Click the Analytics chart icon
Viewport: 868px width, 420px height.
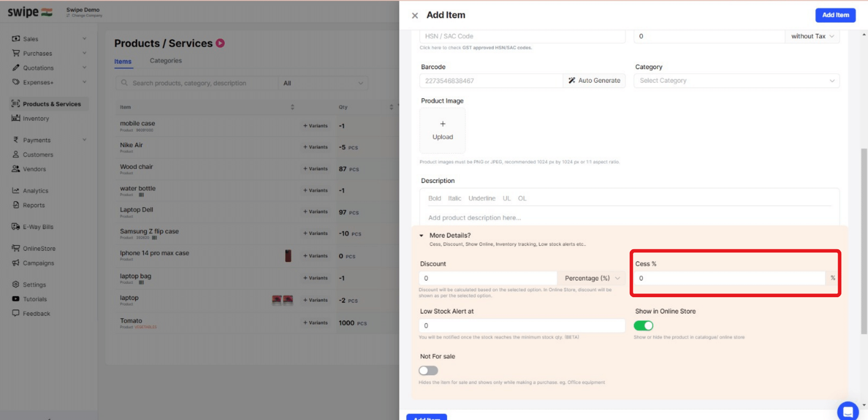(x=16, y=191)
